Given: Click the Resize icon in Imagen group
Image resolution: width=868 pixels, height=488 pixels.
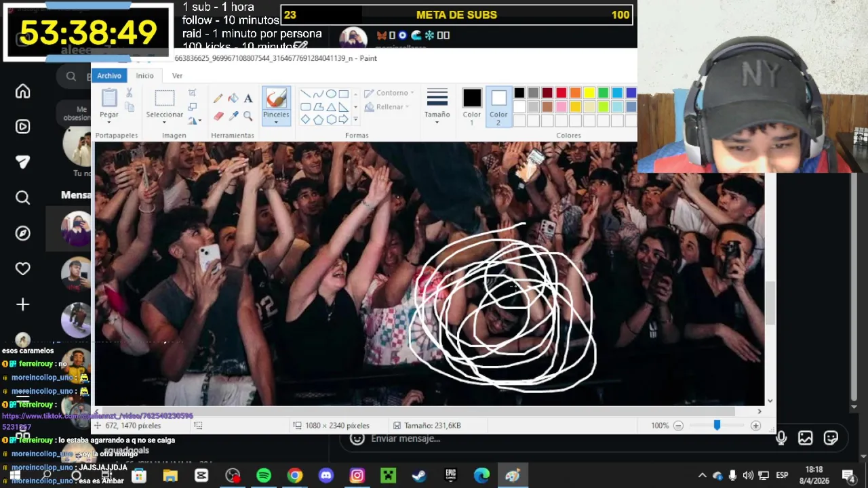Looking at the screenshot, I should pyautogui.click(x=193, y=107).
